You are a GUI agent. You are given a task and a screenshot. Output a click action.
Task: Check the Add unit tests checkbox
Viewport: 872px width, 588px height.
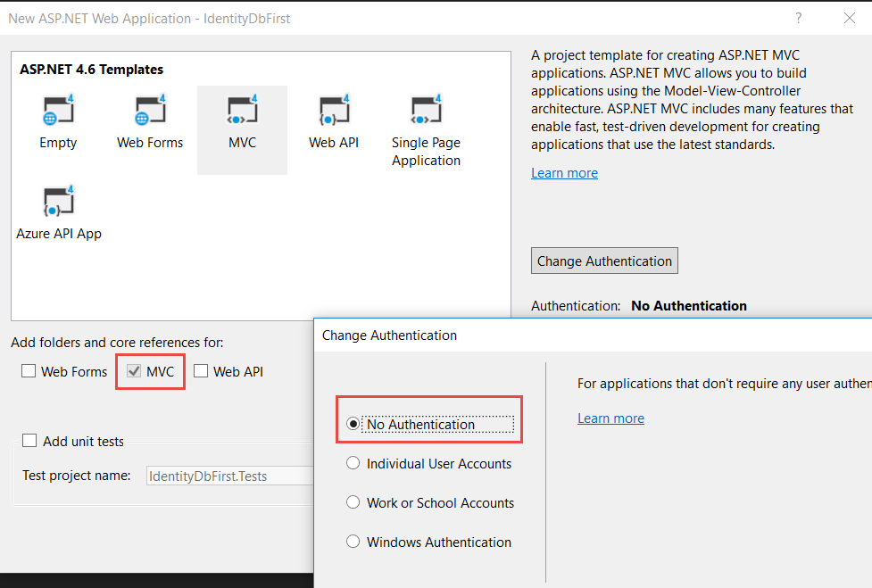[29, 441]
